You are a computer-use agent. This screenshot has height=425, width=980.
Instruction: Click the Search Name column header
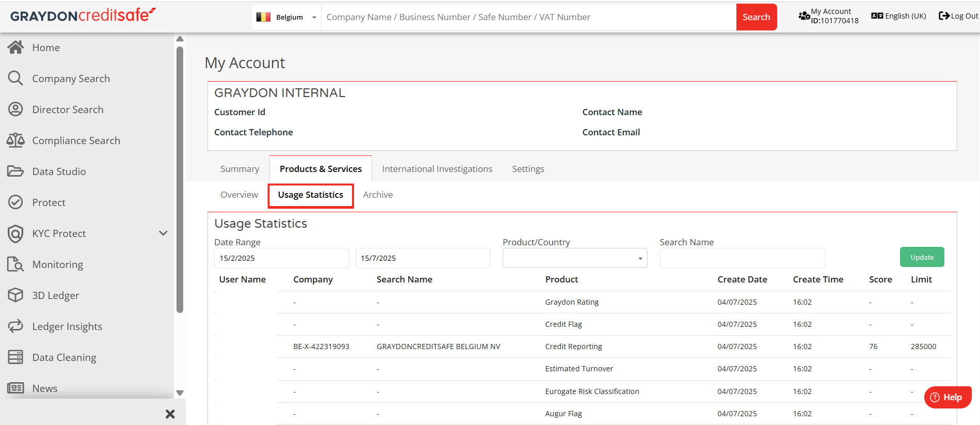[x=405, y=279]
